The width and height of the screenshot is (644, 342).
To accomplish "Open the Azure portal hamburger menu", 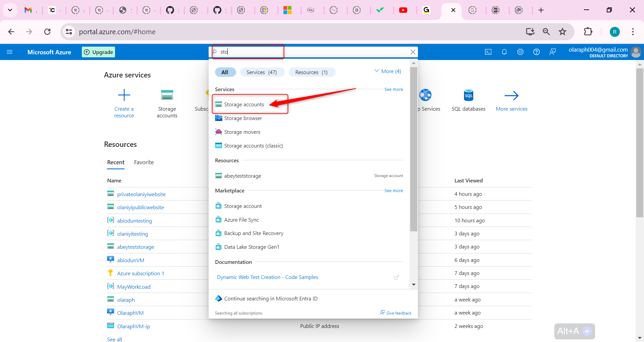I will (10, 52).
